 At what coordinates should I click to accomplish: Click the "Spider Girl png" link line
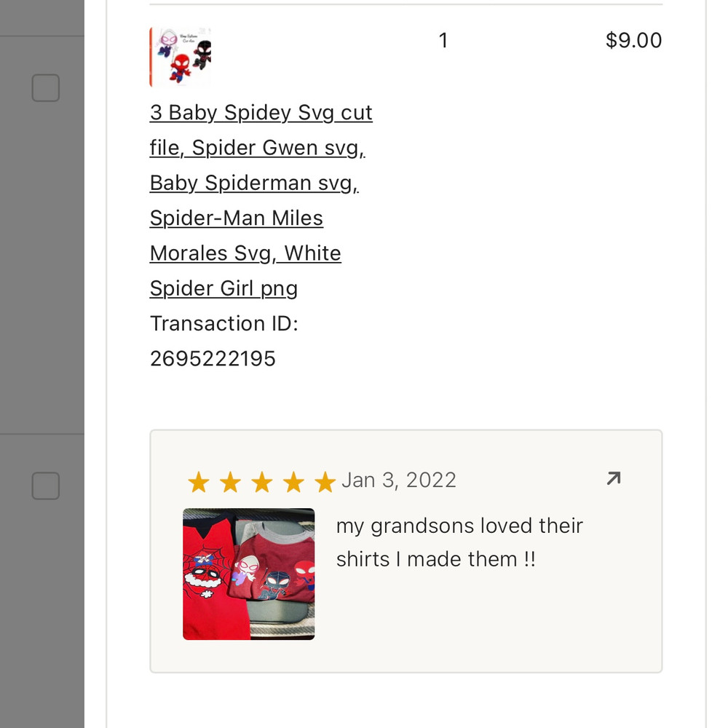[x=223, y=288]
